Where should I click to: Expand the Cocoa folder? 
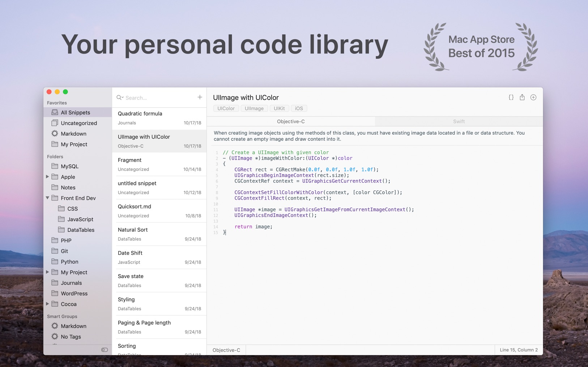coord(47,304)
